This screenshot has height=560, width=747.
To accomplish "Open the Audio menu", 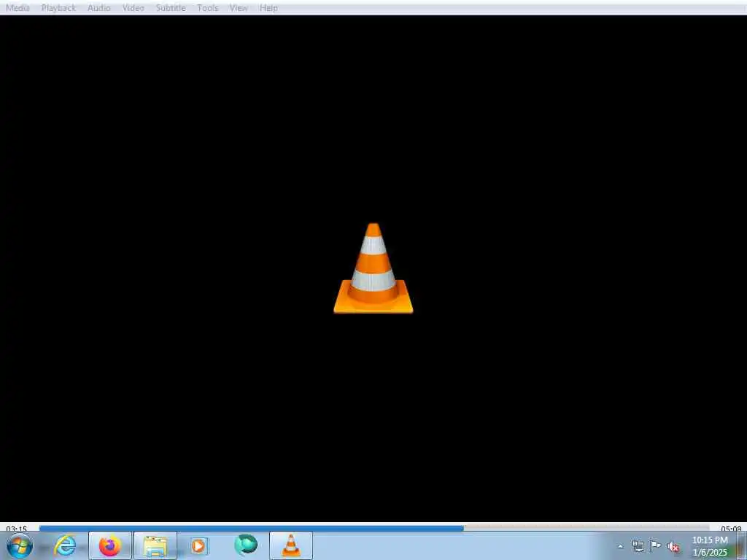I will point(99,8).
